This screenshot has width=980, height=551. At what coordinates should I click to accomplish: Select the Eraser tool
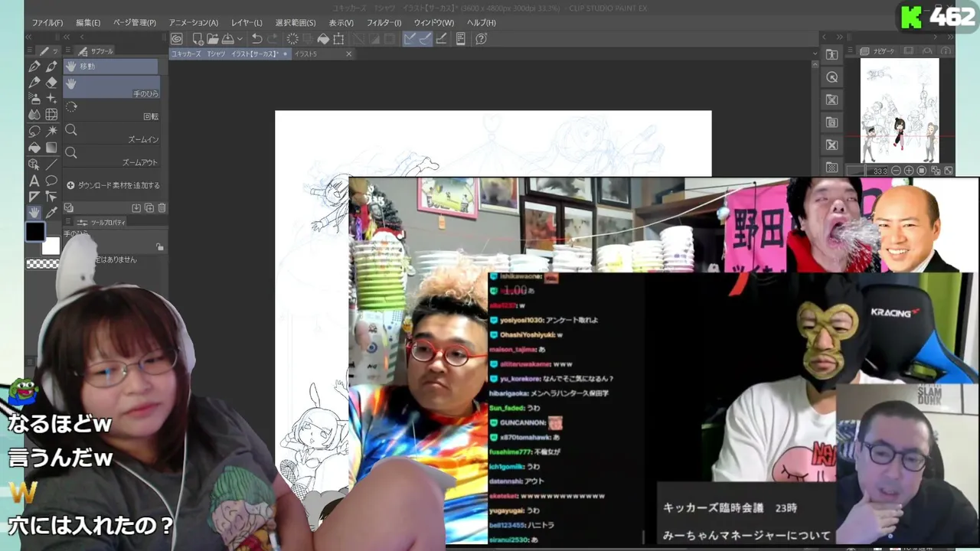pyautogui.click(x=51, y=83)
